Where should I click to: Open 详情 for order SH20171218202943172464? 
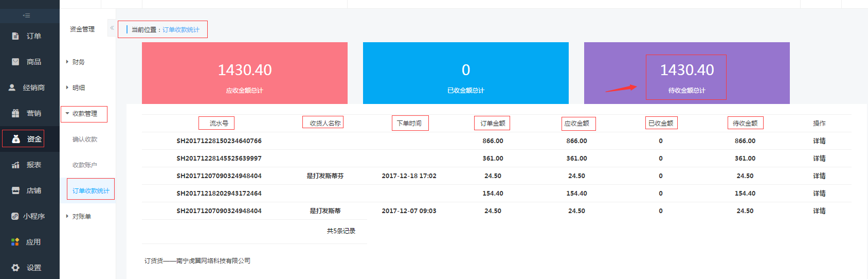819,194
